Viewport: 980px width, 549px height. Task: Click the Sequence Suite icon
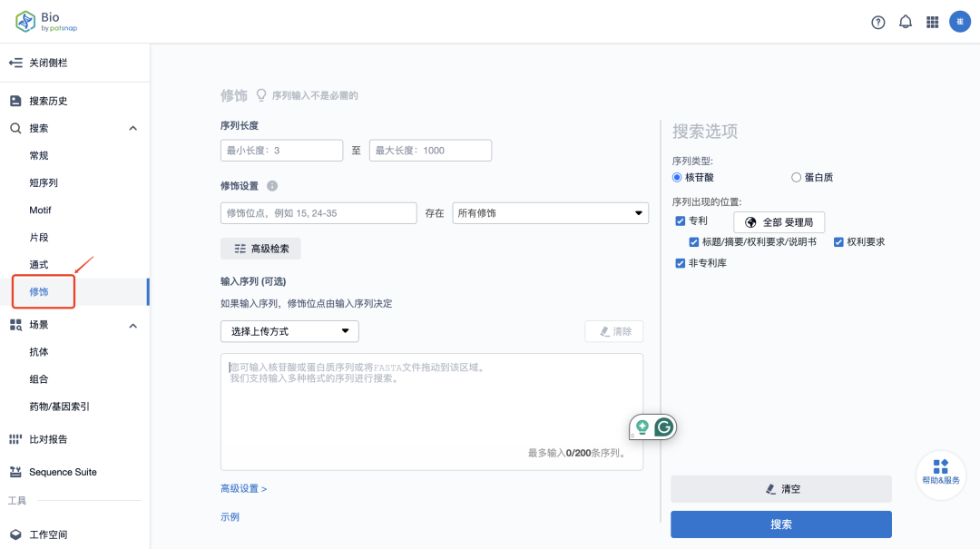(x=15, y=472)
